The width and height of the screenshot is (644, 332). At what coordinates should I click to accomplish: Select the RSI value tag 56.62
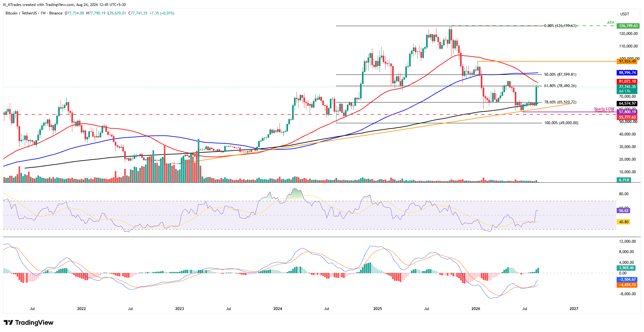[624, 211]
